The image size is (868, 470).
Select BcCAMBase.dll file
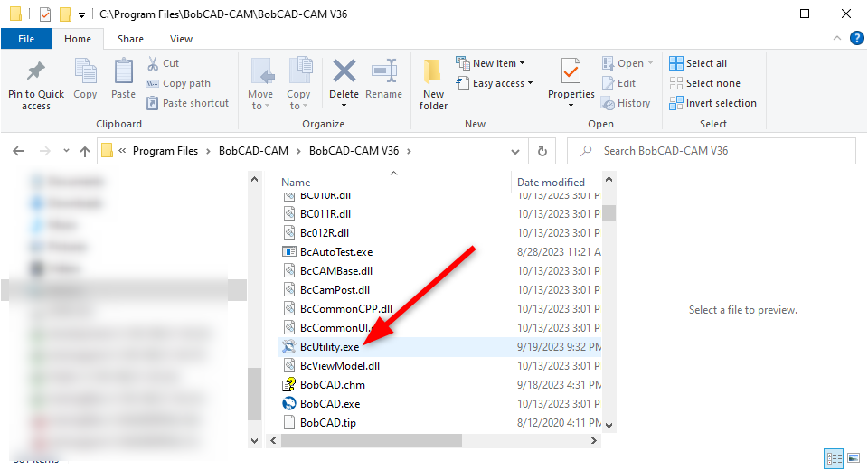click(x=336, y=271)
